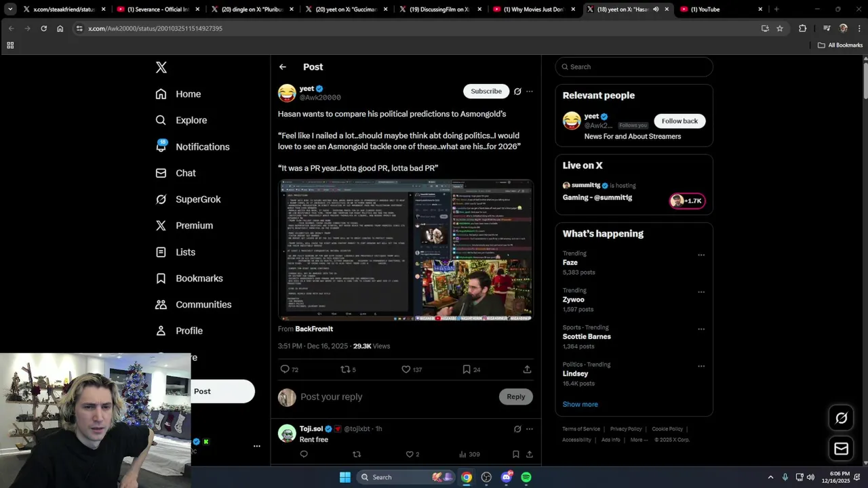
Task: Click the back arrow next to Post
Action: (283, 67)
